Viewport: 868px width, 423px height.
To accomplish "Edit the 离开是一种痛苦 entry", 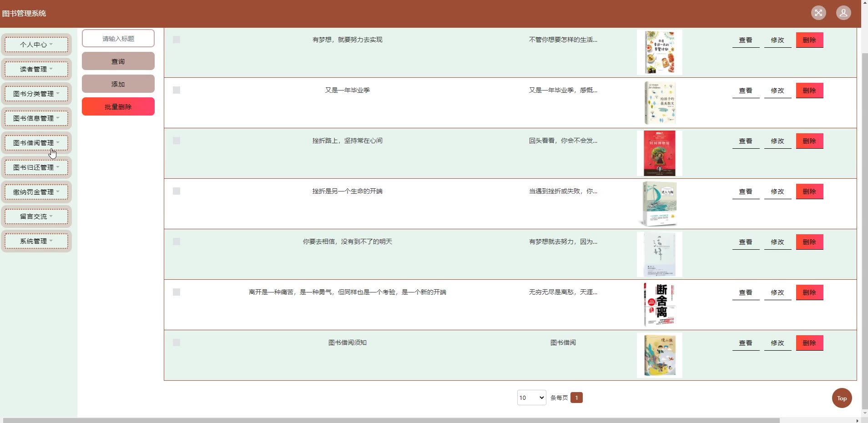I will tap(777, 292).
